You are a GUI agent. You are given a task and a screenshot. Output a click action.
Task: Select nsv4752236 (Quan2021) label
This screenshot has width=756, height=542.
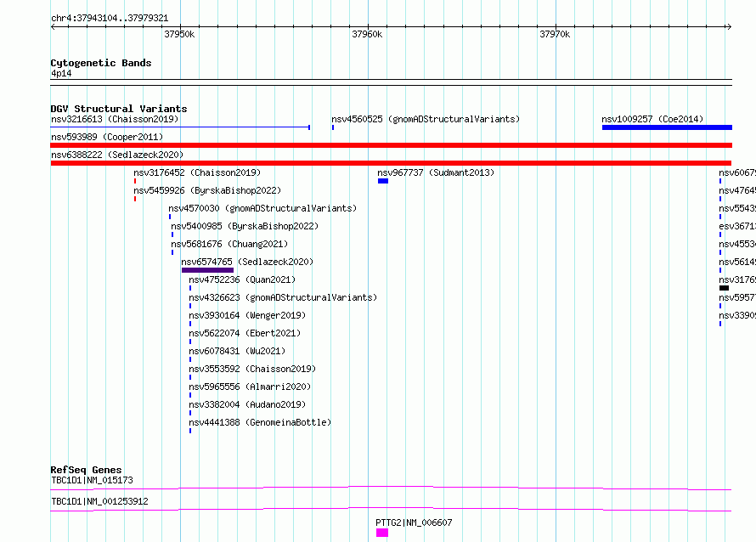click(242, 279)
